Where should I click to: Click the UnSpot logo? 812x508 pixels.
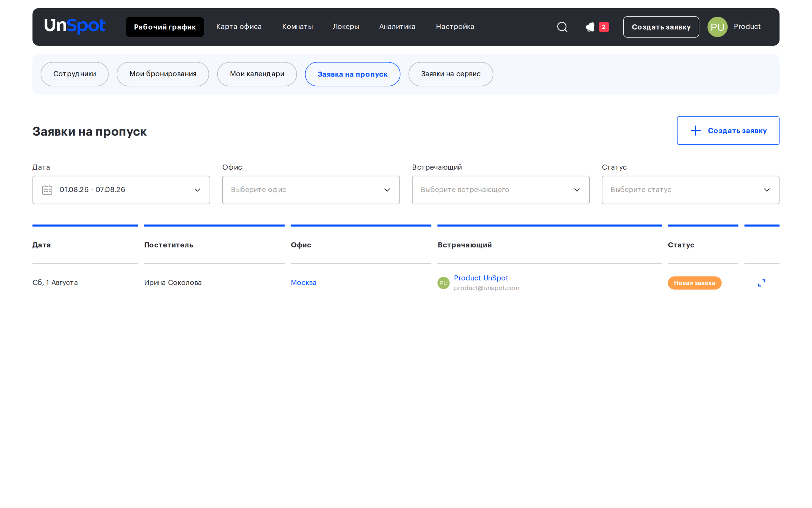pyautogui.click(x=75, y=26)
